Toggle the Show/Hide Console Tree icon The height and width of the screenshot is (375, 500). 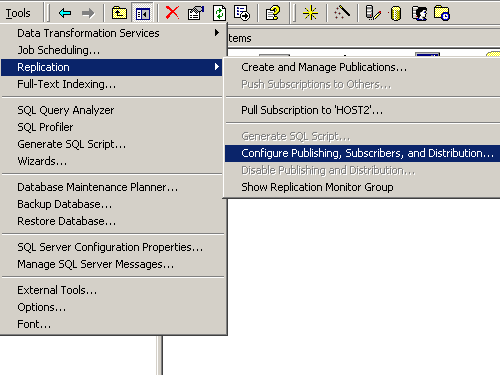143,14
